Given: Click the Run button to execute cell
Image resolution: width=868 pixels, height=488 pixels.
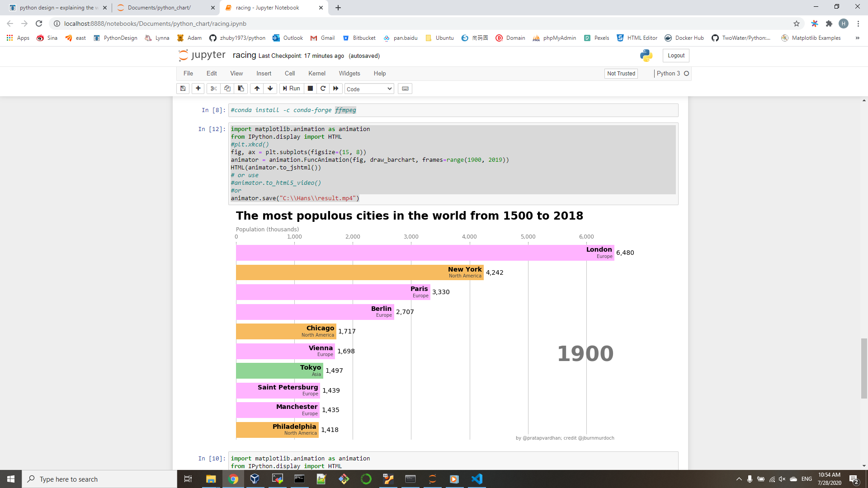Looking at the screenshot, I should [x=291, y=88].
